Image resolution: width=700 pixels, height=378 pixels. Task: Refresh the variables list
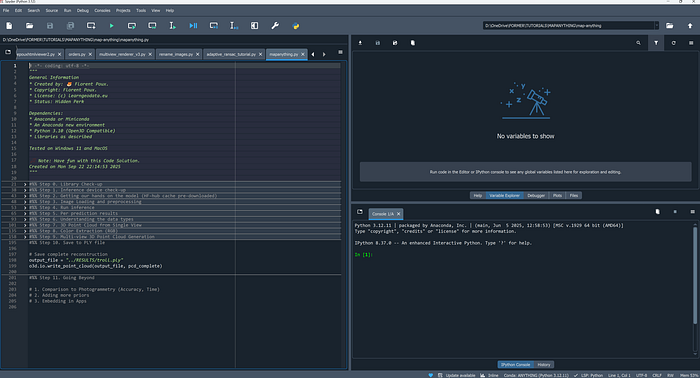point(674,43)
